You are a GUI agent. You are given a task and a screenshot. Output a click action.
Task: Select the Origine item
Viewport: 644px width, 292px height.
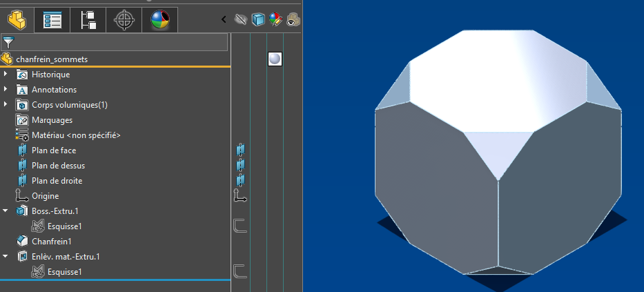[x=45, y=196]
